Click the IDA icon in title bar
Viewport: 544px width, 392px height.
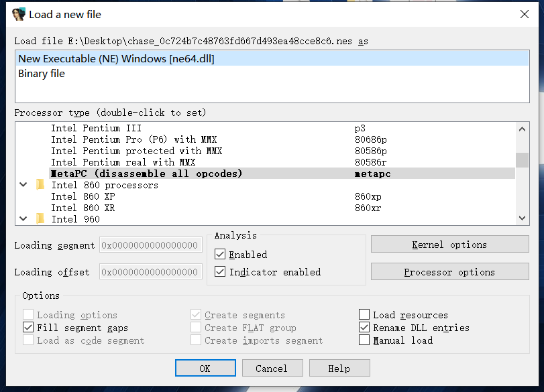pos(18,14)
